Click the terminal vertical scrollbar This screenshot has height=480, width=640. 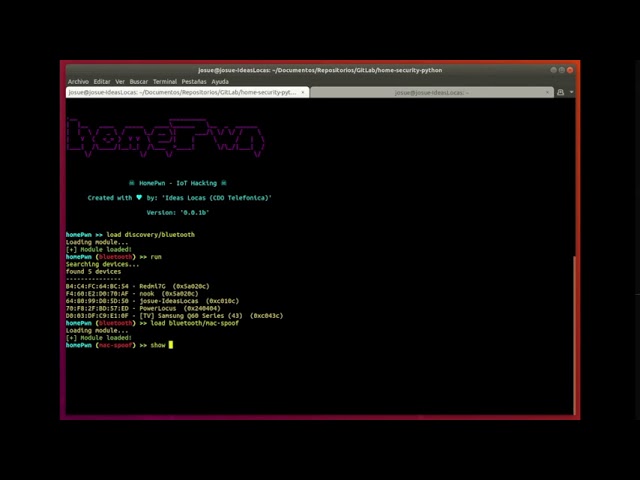click(x=574, y=335)
